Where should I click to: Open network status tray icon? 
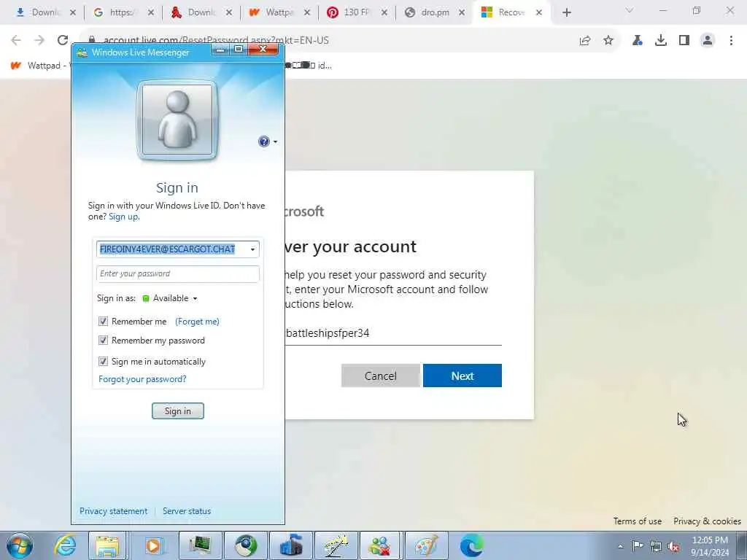(x=656, y=546)
